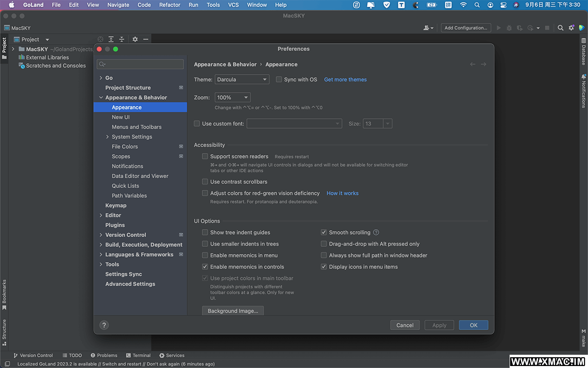Enable Support screen readers
The image size is (588, 368).
[x=205, y=156]
